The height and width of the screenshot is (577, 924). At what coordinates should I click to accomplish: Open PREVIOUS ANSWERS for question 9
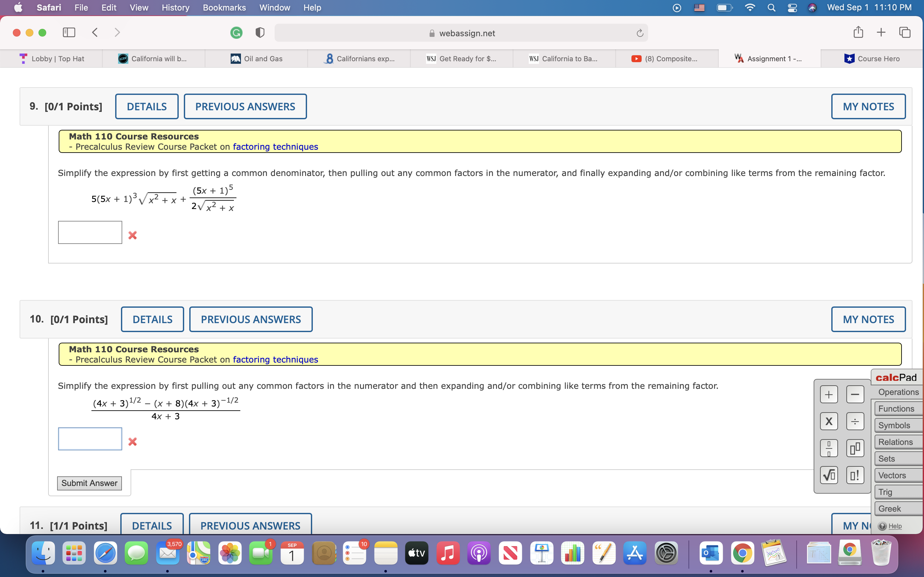(x=245, y=106)
